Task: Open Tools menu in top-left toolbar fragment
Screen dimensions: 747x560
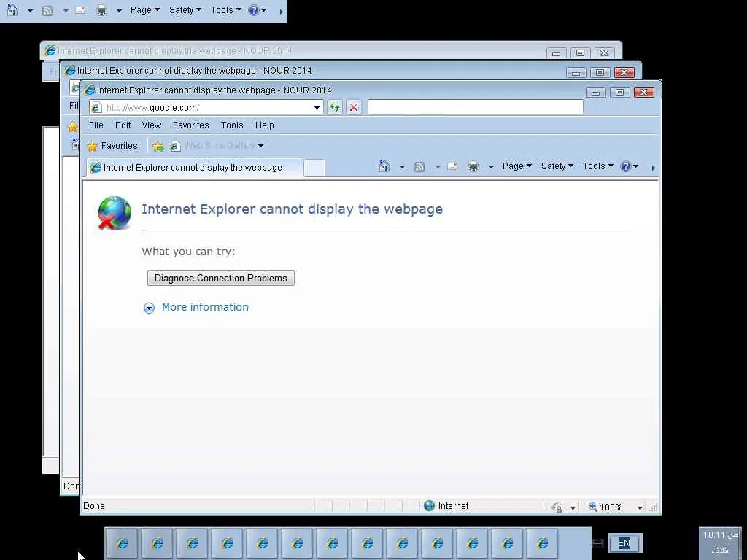Action: coord(226,10)
